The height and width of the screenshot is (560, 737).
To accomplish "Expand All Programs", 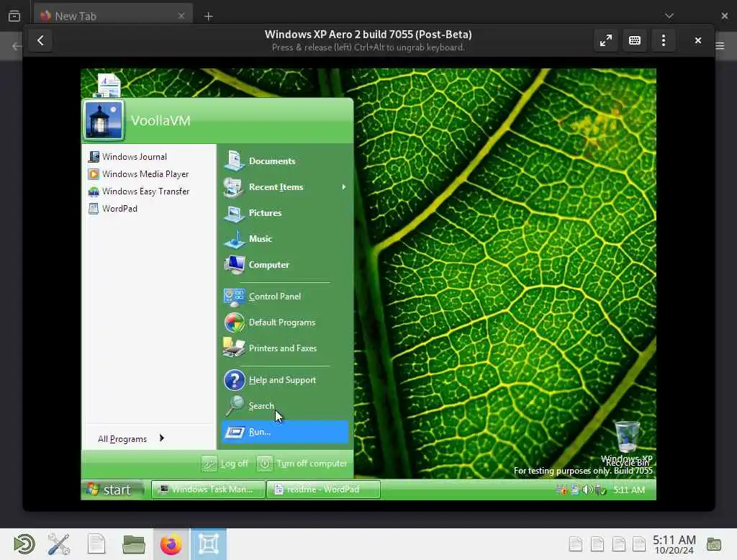I will (x=131, y=438).
